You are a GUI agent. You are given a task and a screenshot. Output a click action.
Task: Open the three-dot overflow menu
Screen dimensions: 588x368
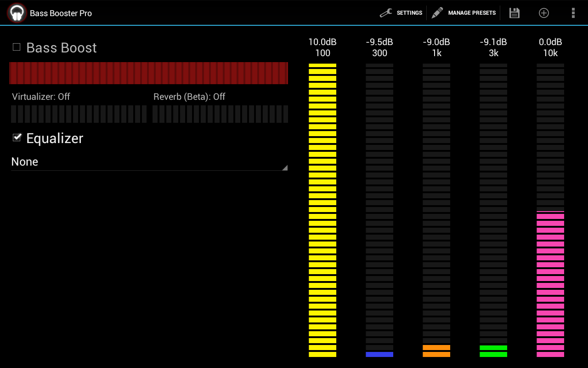point(573,13)
